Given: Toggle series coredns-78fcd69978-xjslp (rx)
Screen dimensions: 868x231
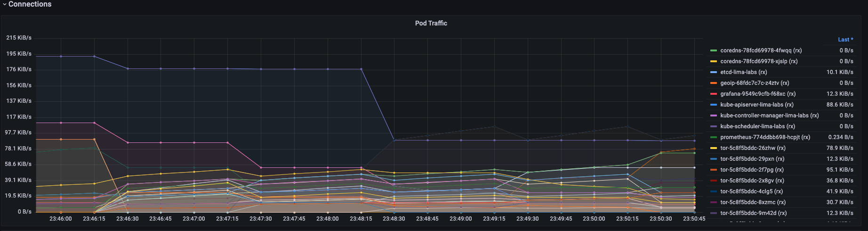Looking at the screenshot, I should 759,61.
